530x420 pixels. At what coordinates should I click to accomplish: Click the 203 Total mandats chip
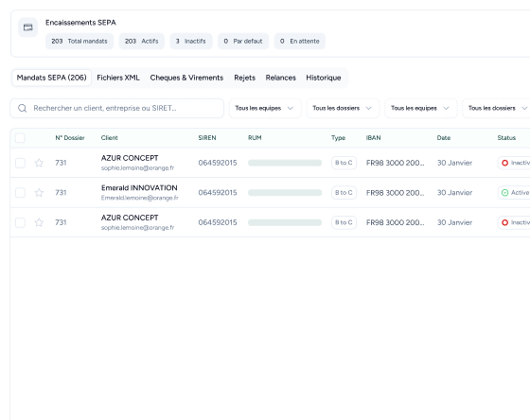point(79,42)
